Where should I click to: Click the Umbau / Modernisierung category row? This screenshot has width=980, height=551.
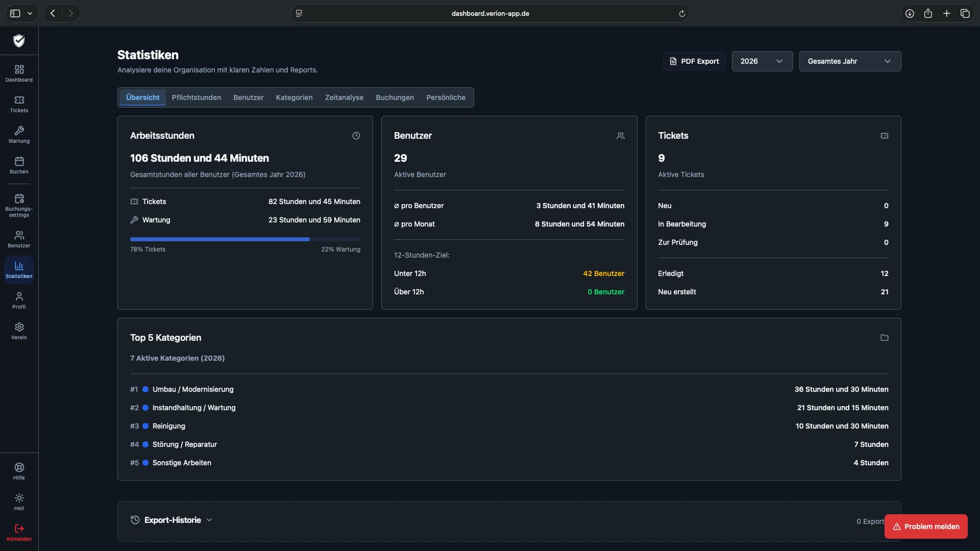509,389
